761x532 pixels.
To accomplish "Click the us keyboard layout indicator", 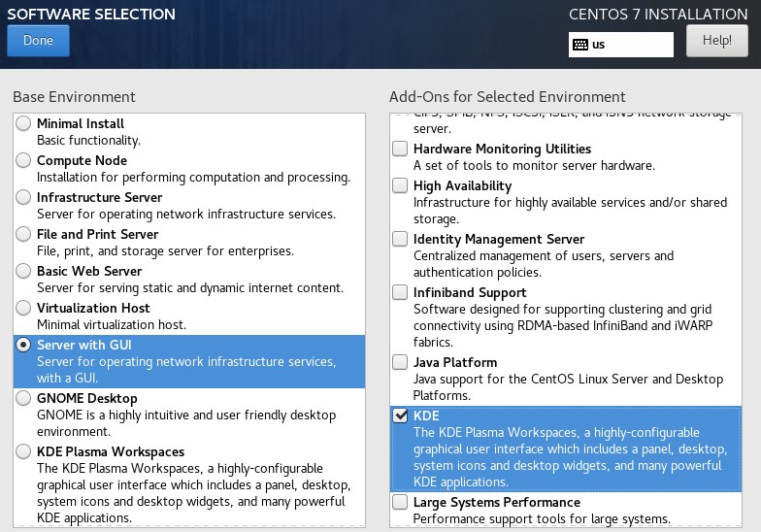I will [x=621, y=45].
